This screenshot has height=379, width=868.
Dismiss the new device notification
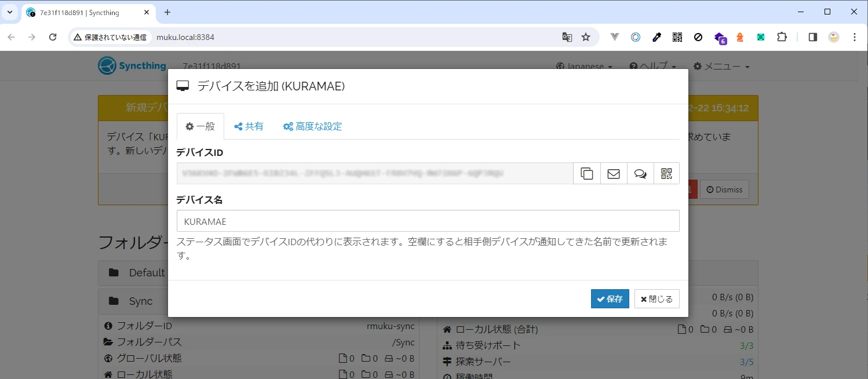pos(724,189)
